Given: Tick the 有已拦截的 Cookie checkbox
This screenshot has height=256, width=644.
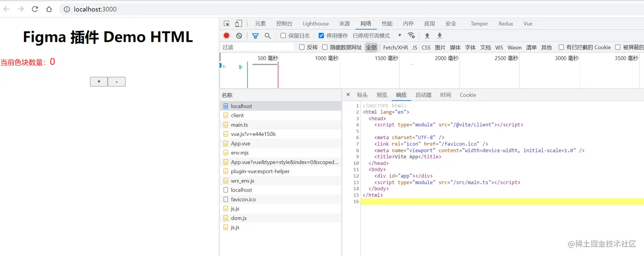Looking at the screenshot, I should click(x=561, y=47).
